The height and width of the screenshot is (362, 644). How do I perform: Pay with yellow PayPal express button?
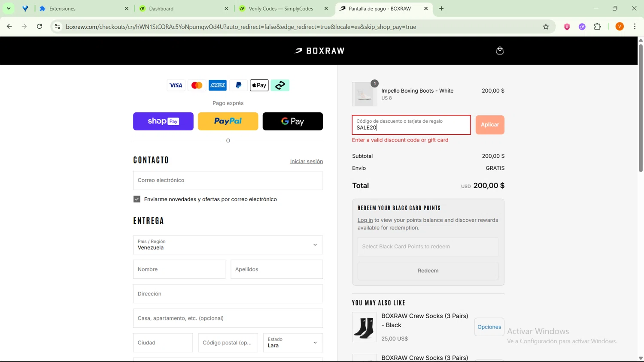[228, 121]
